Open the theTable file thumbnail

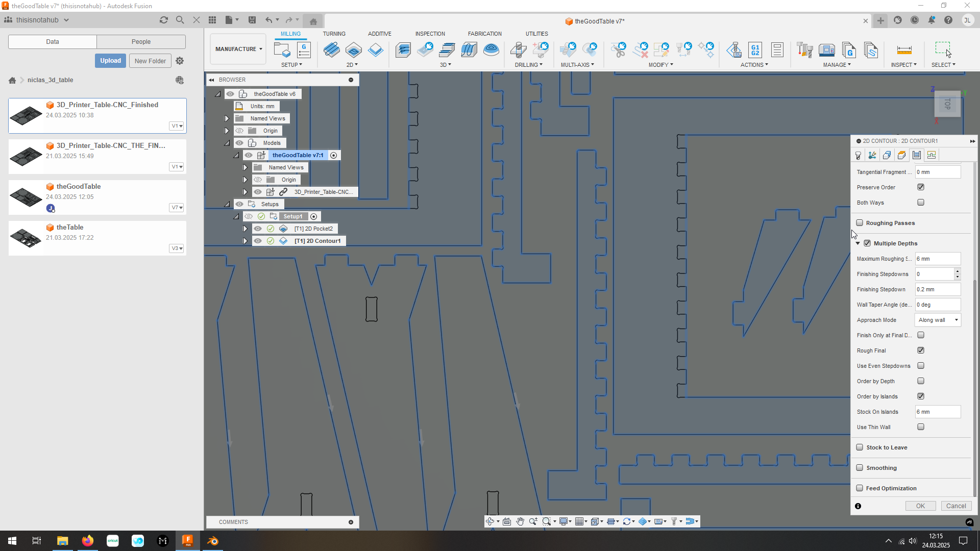click(x=26, y=238)
